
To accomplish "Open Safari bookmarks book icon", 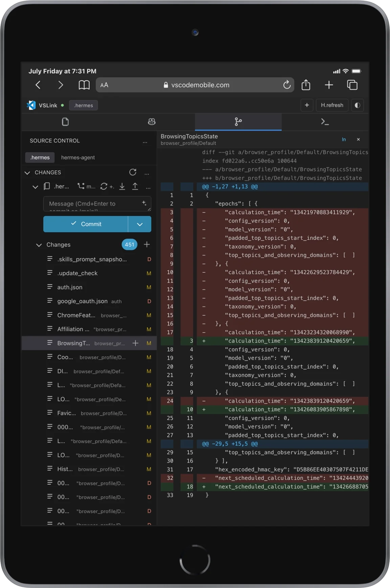I will coord(84,85).
